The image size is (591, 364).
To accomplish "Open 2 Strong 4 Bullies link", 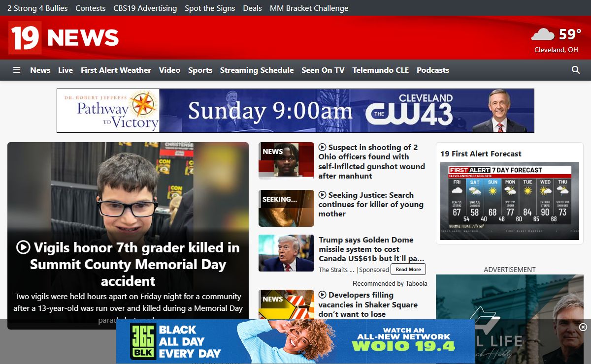I will point(37,8).
